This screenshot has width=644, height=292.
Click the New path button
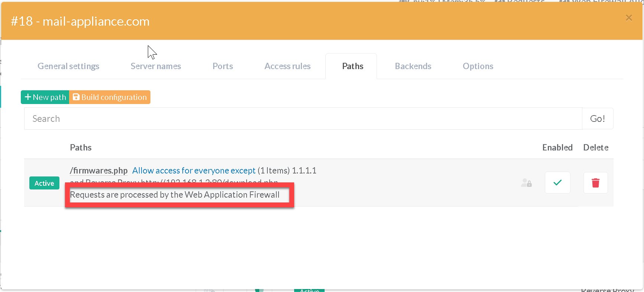(x=45, y=97)
